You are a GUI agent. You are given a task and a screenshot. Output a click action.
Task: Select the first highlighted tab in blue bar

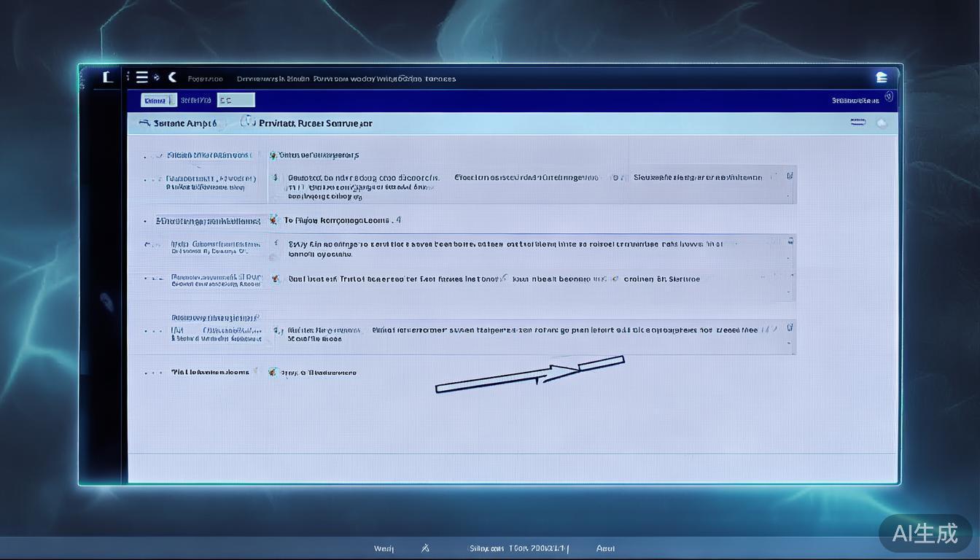158,101
